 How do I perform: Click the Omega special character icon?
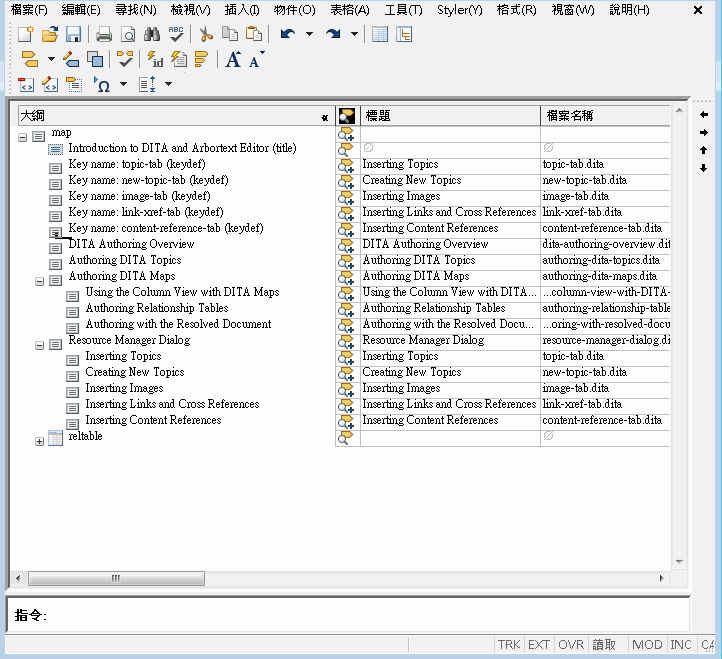coord(102,85)
